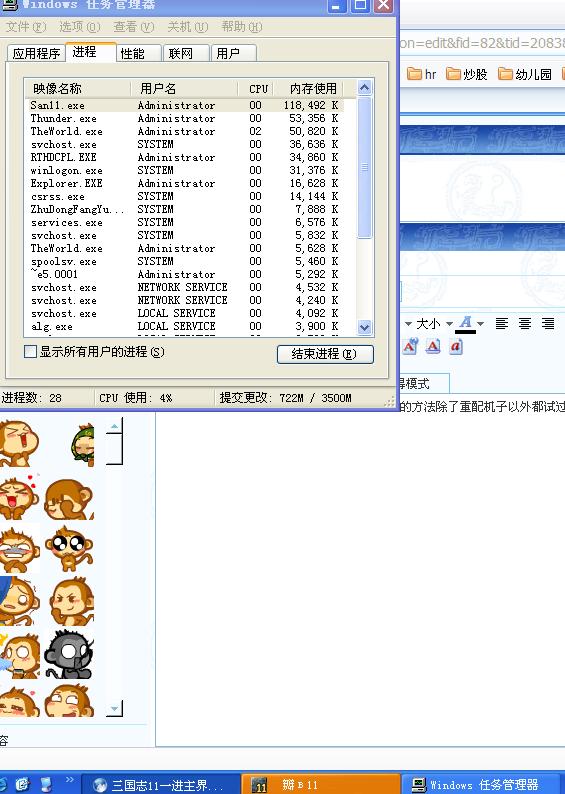Viewport: 565px width, 794px height.
Task: Click the process list scroll-down arrow
Action: 364,327
